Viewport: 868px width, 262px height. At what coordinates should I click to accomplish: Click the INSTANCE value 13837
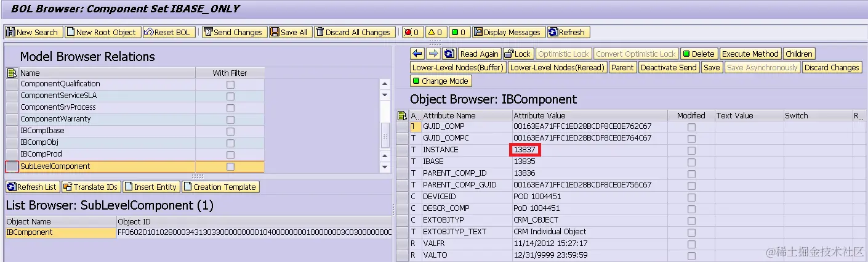(525, 150)
